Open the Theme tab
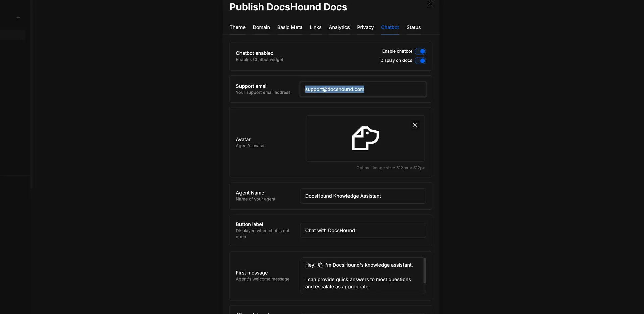The height and width of the screenshot is (314, 644). pos(237,27)
